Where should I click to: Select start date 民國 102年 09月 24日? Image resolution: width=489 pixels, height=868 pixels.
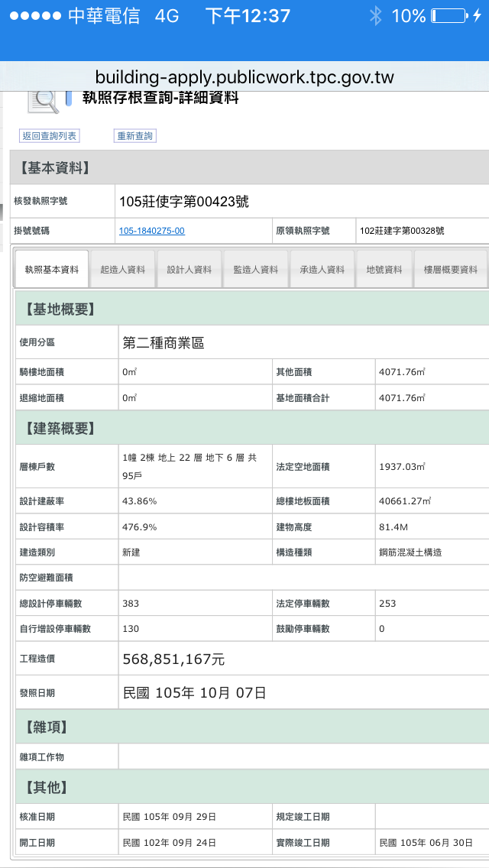point(169,843)
